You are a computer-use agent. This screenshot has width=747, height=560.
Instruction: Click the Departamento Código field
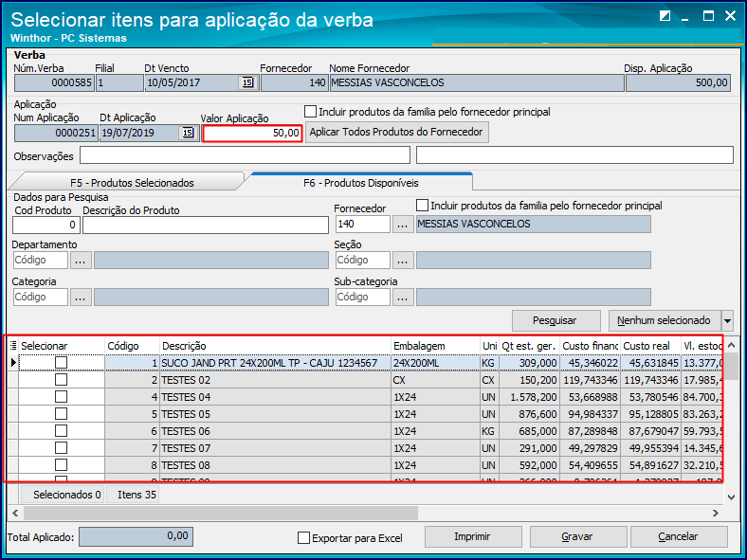(41, 261)
